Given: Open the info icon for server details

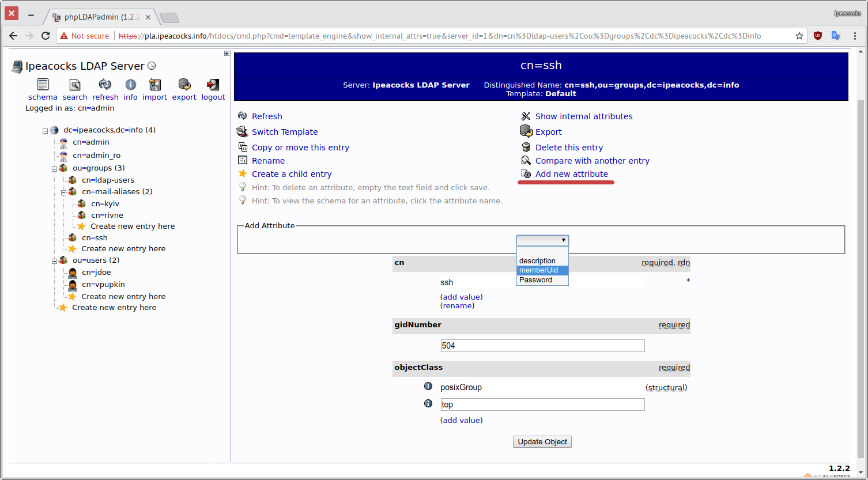Looking at the screenshot, I should point(130,85).
